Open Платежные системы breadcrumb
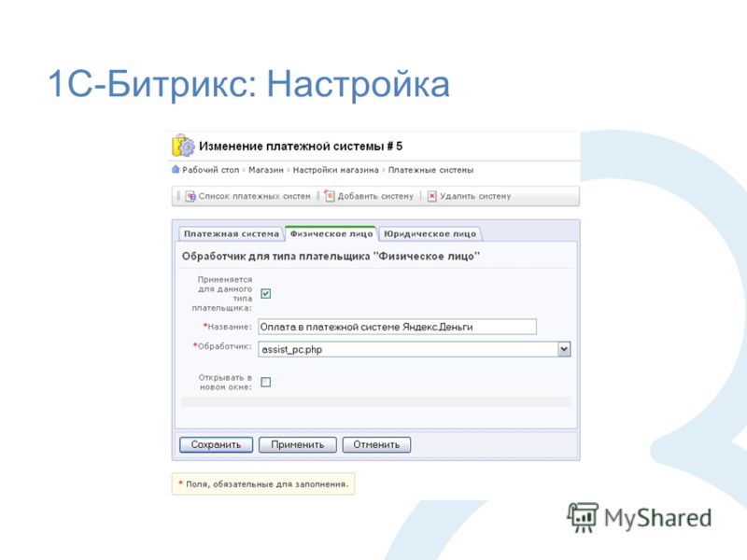This screenshot has width=747, height=560. coord(430,170)
